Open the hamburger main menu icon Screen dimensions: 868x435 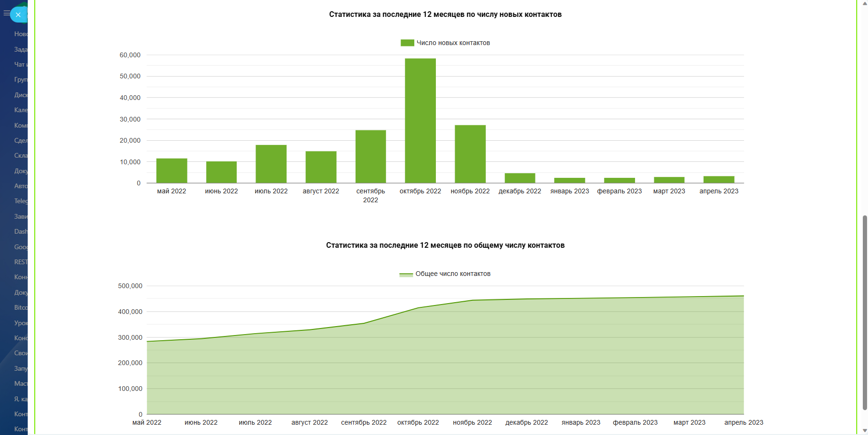[x=7, y=13]
